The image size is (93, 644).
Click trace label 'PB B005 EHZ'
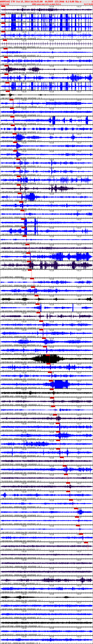coord(7,166)
